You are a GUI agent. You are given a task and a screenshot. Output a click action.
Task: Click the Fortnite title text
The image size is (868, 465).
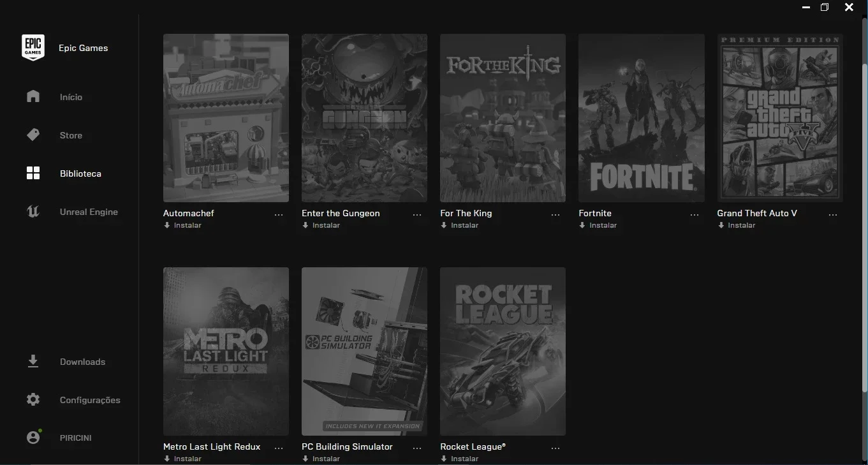coord(595,213)
